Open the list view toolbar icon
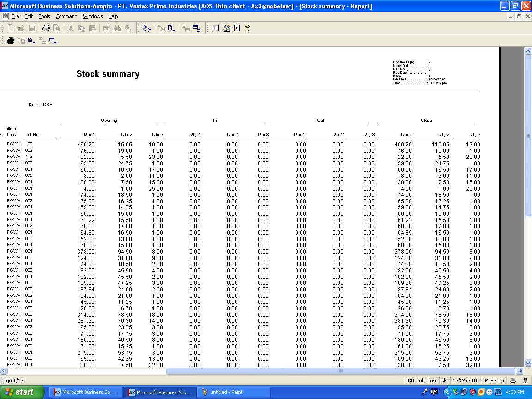The image size is (532, 399). click(x=216, y=29)
